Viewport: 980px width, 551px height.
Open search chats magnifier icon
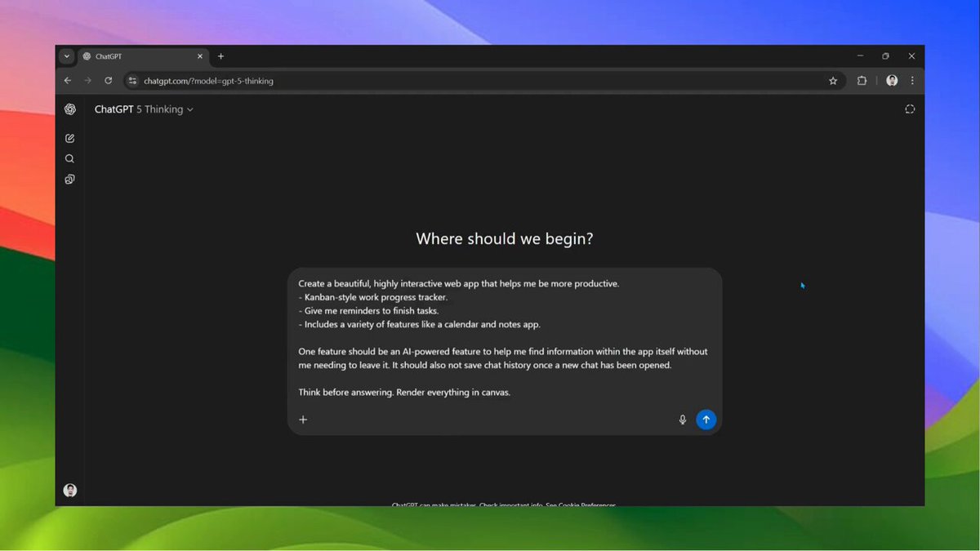pyautogui.click(x=70, y=159)
